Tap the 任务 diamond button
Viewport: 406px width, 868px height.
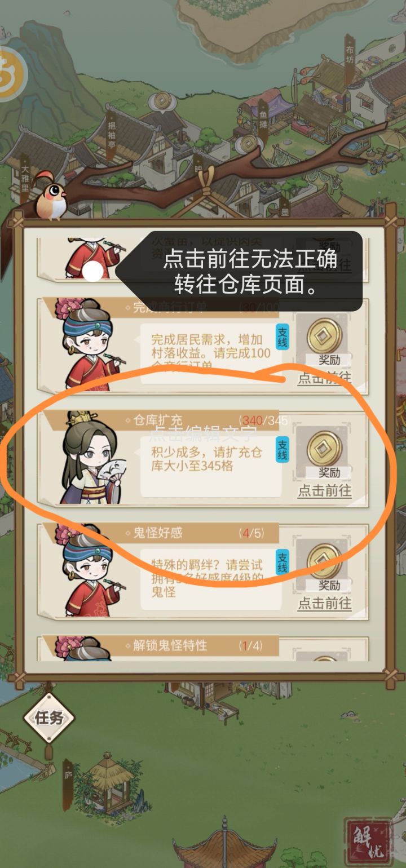[x=48, y=718]
